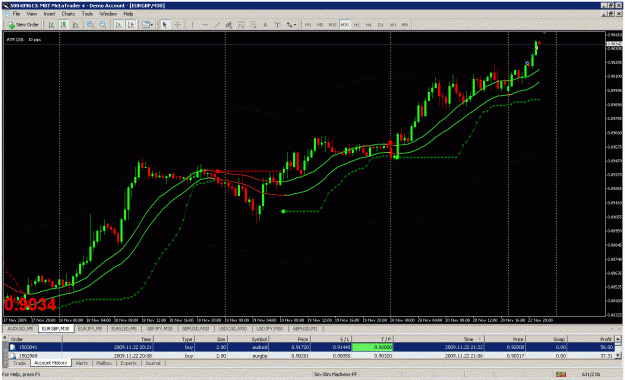The image size is (625, 380).
Task: Select the crosshair tool
Action: tap(177, 25)
